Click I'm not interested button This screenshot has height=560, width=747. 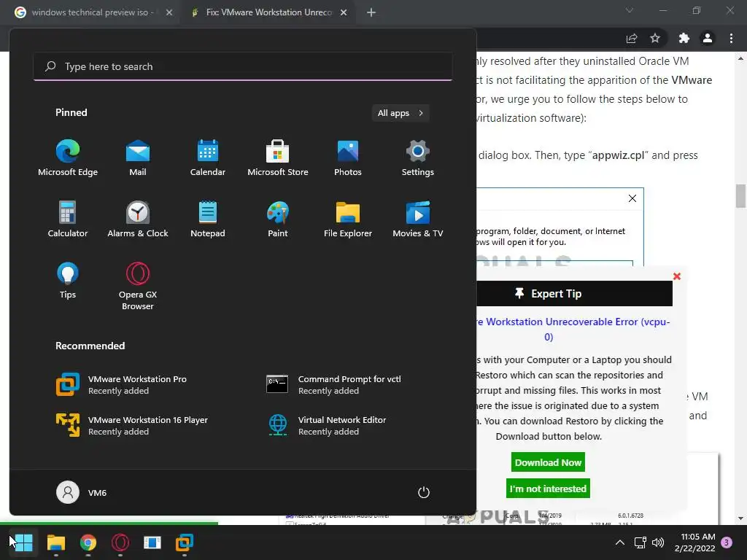click(x=548, y=489)
